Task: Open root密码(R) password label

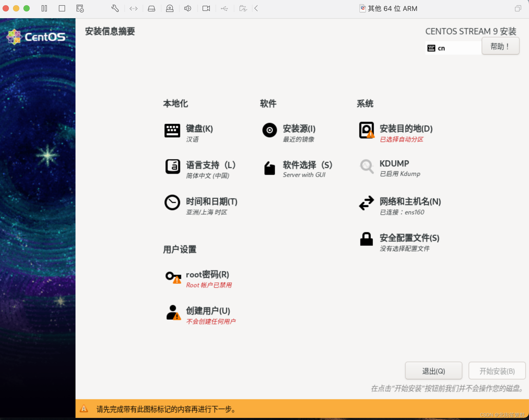Action: [x=207, y=274]
